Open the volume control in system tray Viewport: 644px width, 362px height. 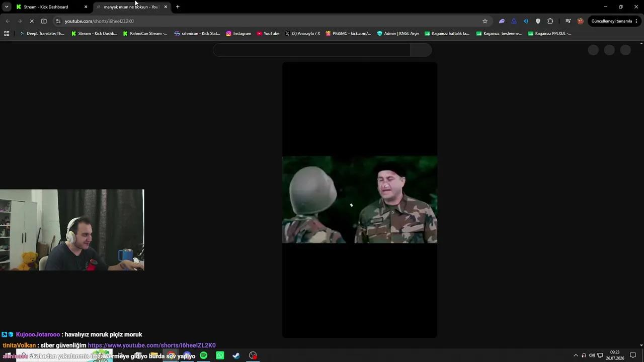(592, 355)
